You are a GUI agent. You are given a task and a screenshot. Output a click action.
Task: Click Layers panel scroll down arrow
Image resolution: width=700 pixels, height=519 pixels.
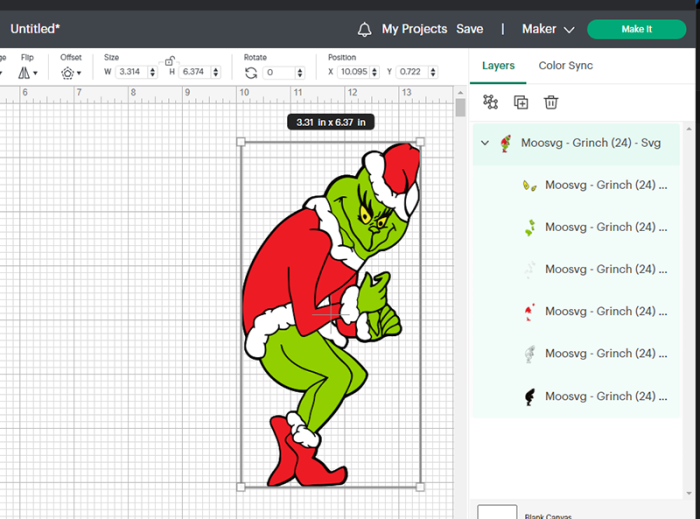click(x=689, y=493)
